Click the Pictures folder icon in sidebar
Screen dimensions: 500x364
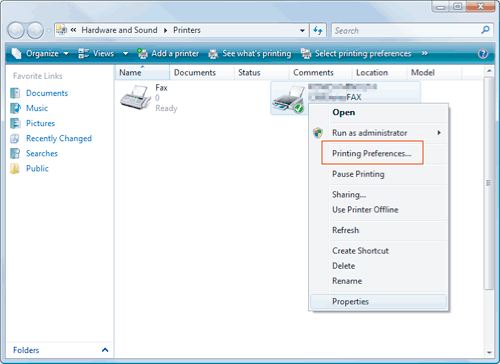(15, 123)
